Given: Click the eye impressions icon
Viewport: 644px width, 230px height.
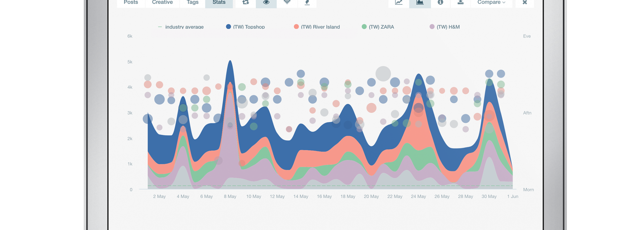Looking at the screenshot, I should (x=266, y=3).
